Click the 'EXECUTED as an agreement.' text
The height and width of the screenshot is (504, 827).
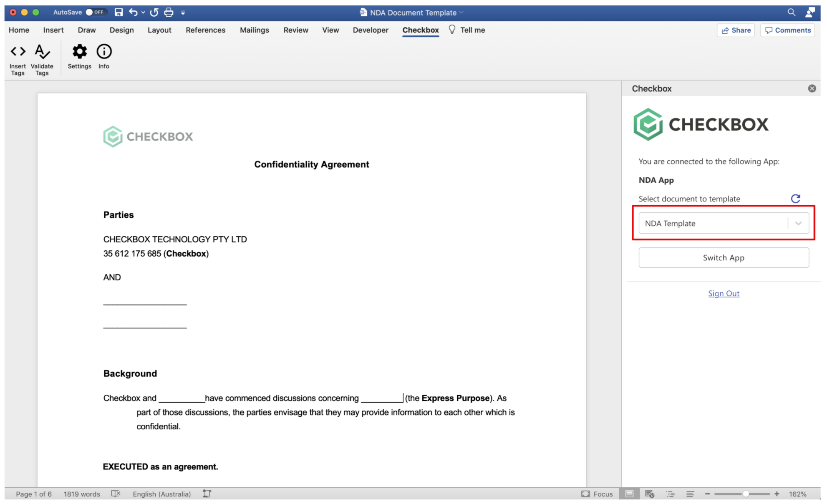click(161, 466)
